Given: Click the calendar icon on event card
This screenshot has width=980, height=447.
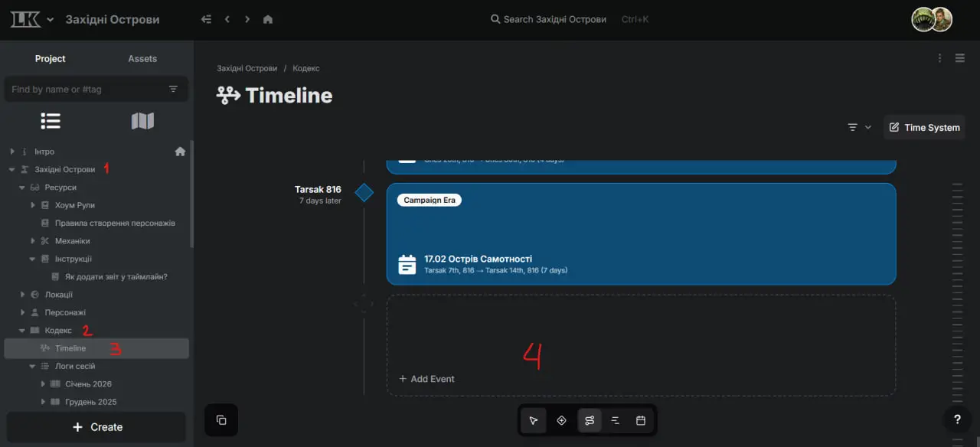Looking at the screenshot, I should tap(408, 264).
